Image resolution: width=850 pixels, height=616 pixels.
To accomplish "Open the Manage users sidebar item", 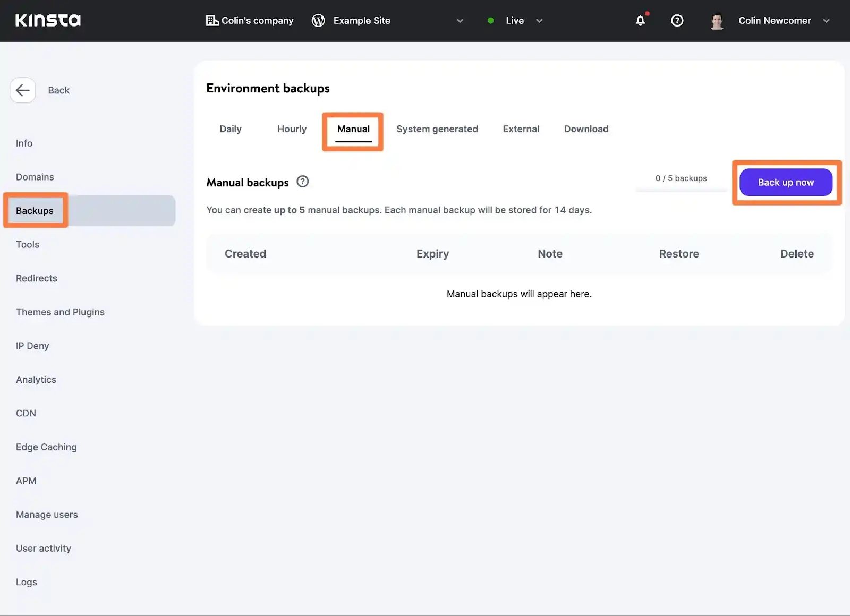I will pos(47,515).
